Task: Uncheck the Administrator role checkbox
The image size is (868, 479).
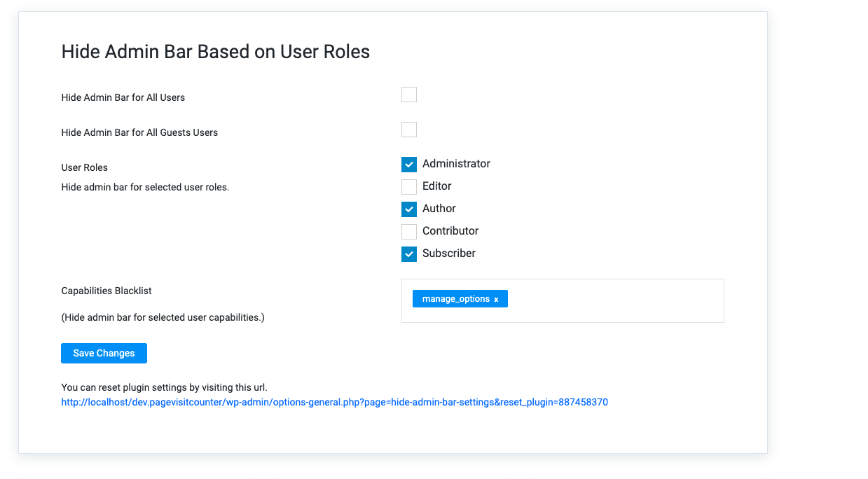Action: point(409,164)
